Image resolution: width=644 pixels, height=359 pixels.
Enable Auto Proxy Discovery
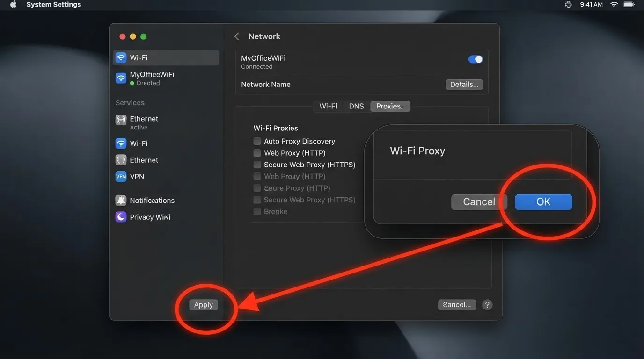point(257,141)
